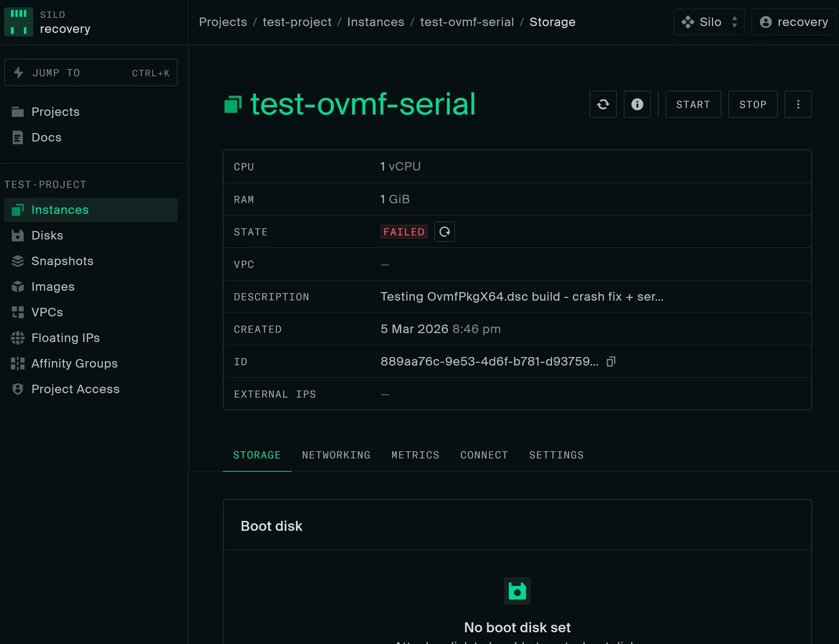Expand the Silo picker dropdown
The height and width of the screenshot is (644, 839).
click(708, 22)
